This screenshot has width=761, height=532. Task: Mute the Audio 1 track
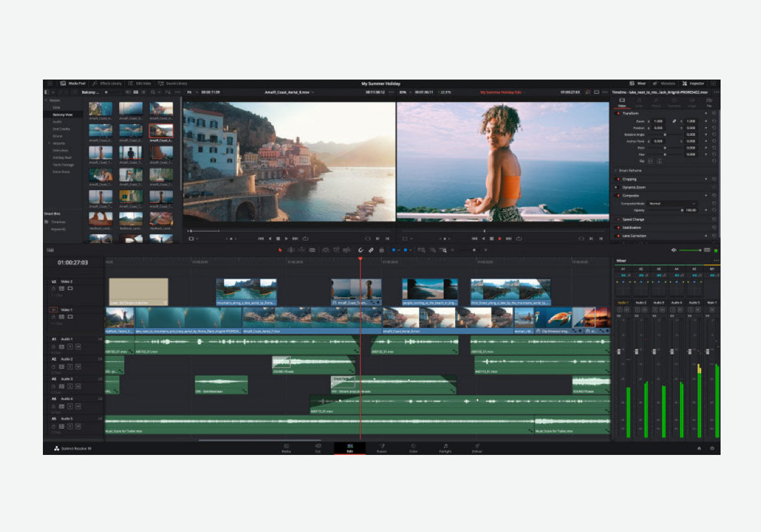click(x=78, y=347)
